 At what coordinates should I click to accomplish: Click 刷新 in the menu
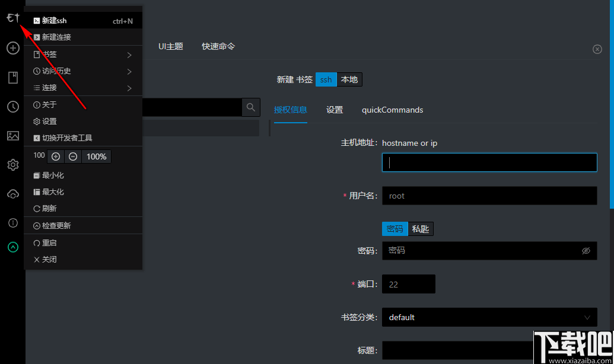[83, 208]
